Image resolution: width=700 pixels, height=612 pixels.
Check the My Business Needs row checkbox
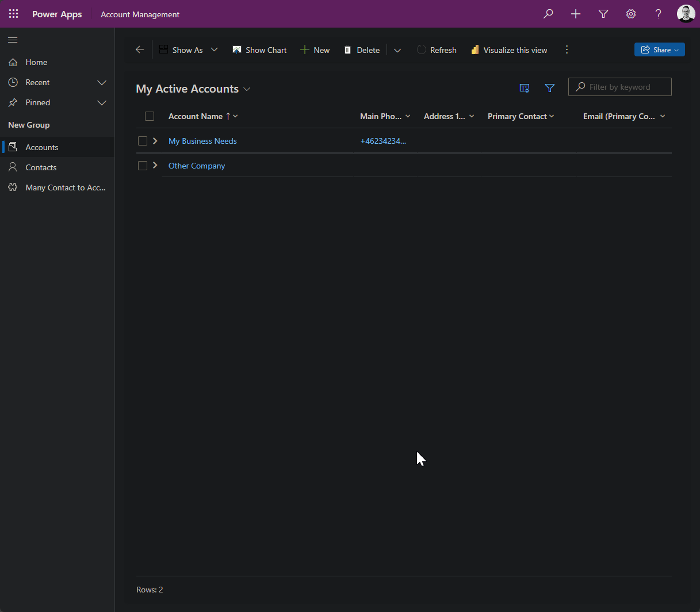tap(143, 141)
